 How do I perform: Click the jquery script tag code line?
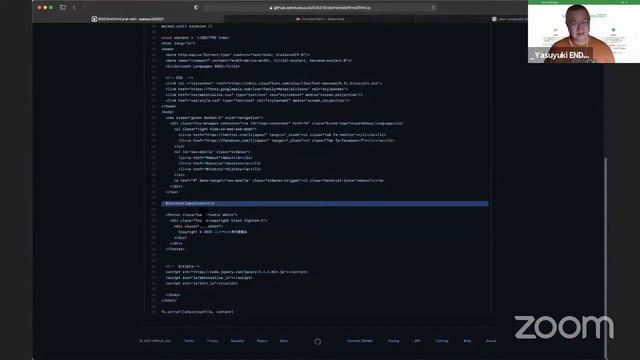[237, 272]
